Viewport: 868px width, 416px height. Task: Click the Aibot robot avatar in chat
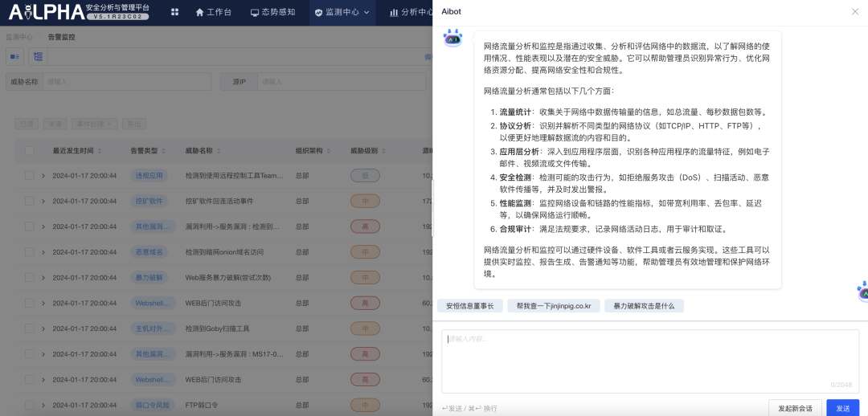click(x=452, y=38)
